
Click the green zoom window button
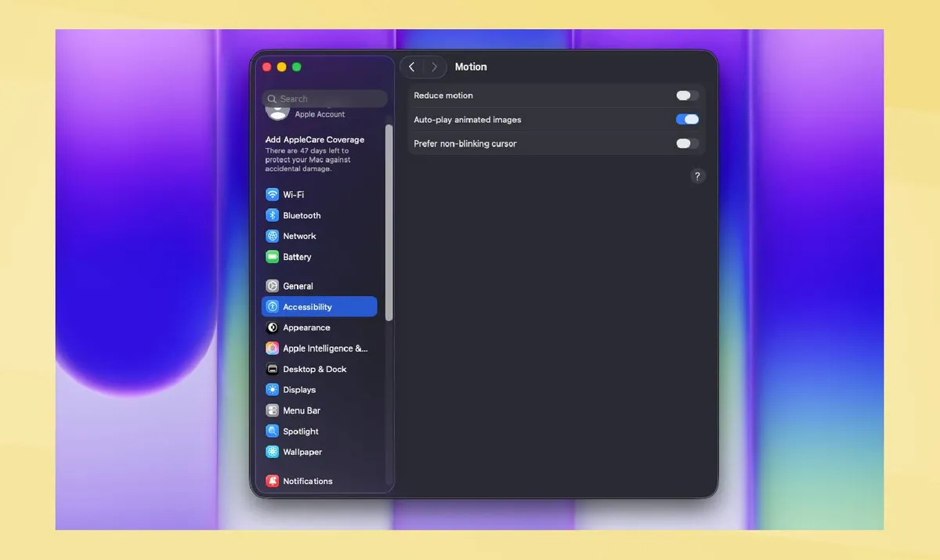296,67
